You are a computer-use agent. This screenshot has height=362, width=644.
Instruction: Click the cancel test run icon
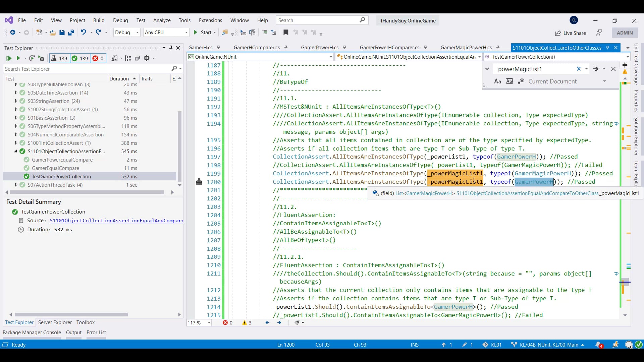tap(41, 58)
